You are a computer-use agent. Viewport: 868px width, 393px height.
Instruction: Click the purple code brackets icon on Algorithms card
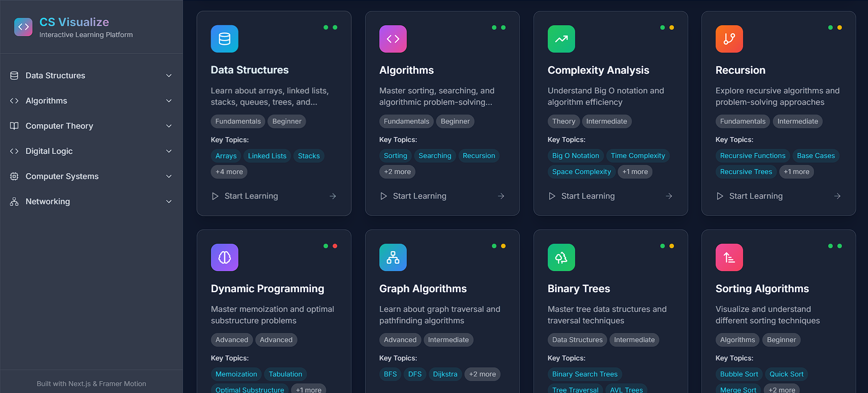[393, 39]
